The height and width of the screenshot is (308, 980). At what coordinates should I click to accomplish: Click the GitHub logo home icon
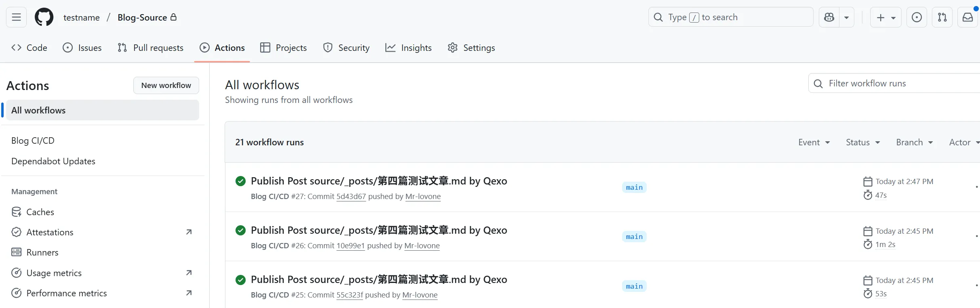click(x=44, y=17)
